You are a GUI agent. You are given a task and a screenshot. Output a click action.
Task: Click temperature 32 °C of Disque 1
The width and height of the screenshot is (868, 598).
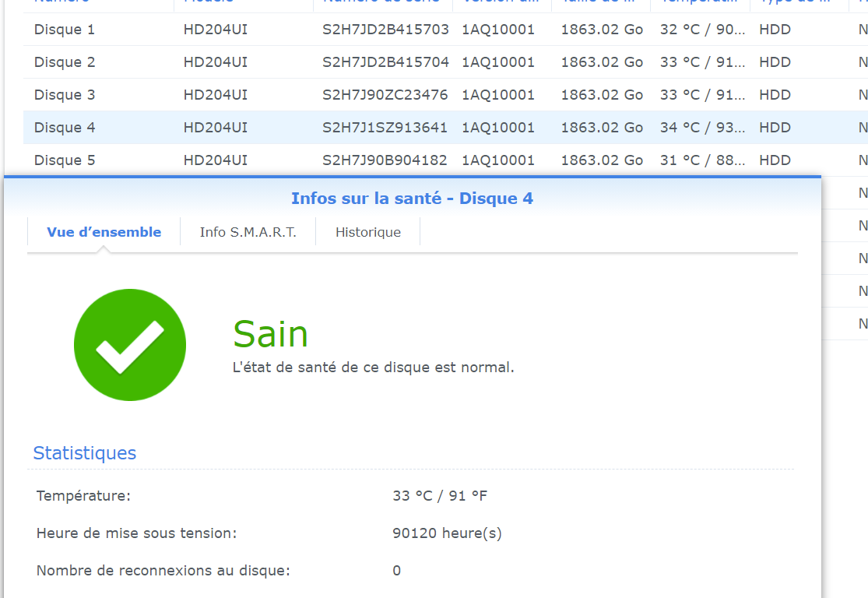702,30
